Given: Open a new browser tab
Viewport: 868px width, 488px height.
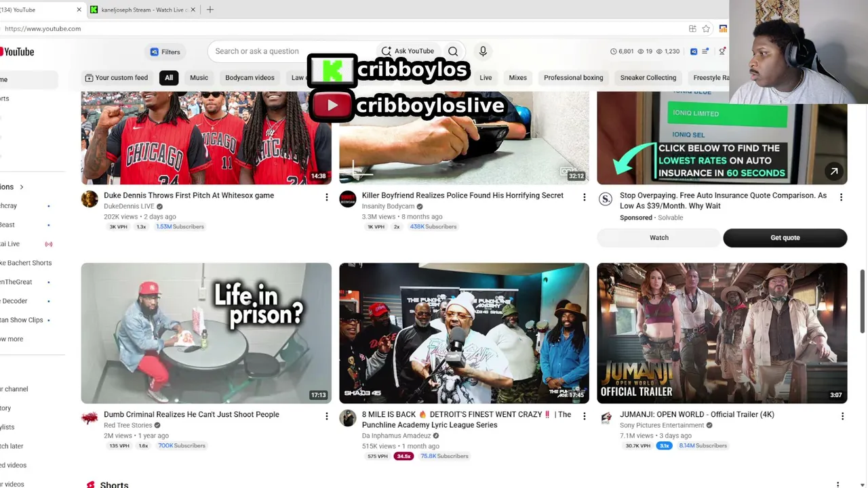Looking at the screenshot, I should [x=210, y=9].
